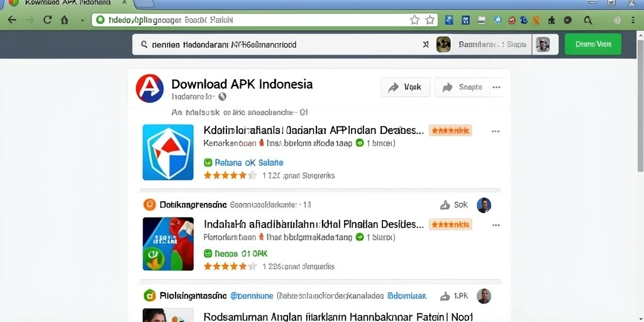644x322 pixels.
Task: Open the three-dot menu for second app
Action: tap(496, 225)
